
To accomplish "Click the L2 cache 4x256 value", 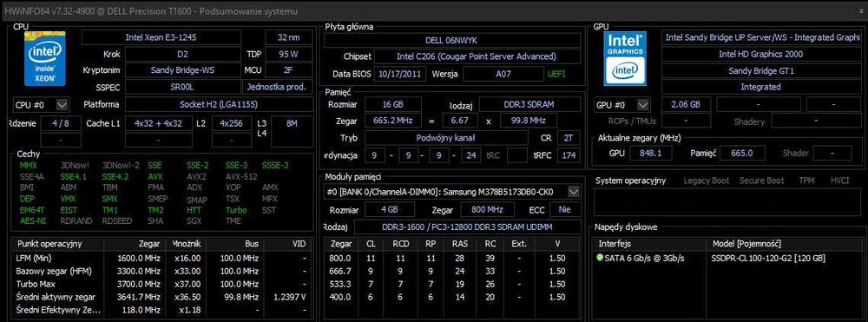I will 232,123.
